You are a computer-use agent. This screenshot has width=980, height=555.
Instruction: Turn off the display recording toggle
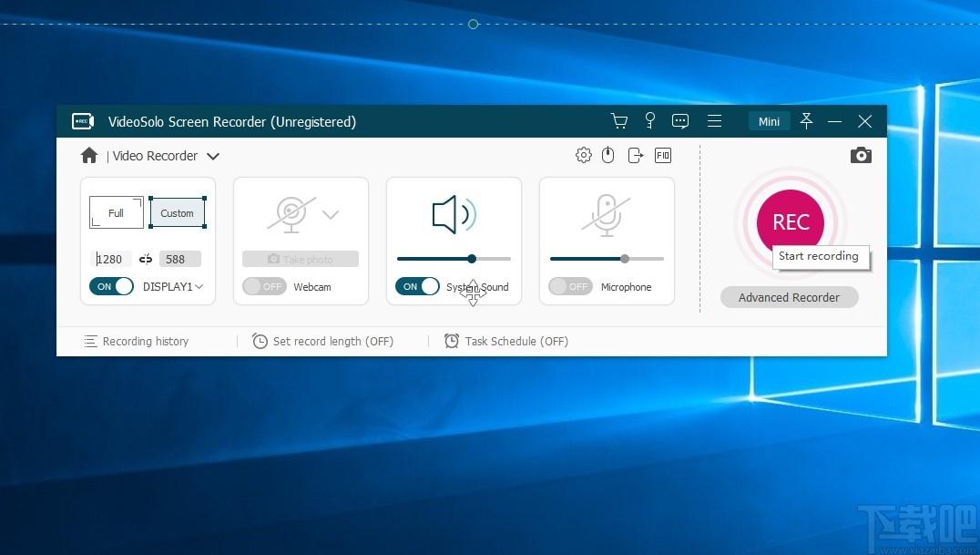(111, 286)
